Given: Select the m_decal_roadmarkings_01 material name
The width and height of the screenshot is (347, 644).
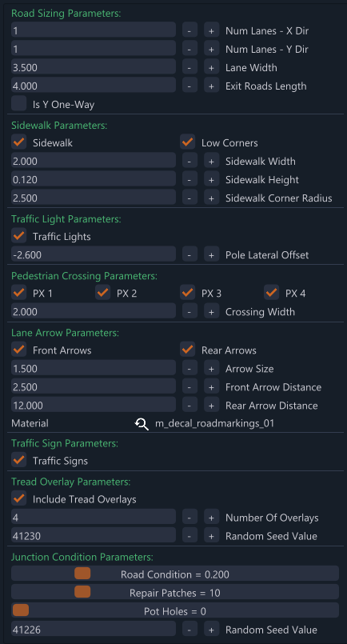Looking at the screenshot, I should [214, 423].
